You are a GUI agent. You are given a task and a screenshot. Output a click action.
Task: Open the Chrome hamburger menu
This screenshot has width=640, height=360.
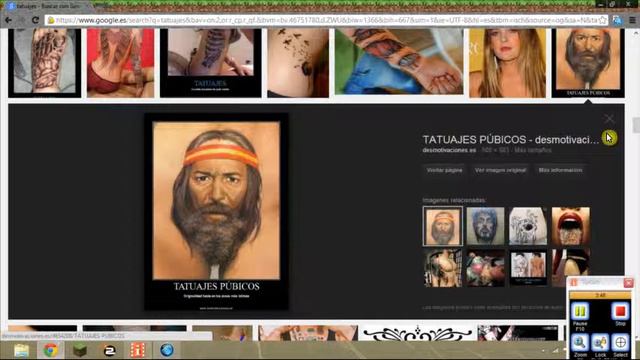pyautogui.click(x=632, y=20)
